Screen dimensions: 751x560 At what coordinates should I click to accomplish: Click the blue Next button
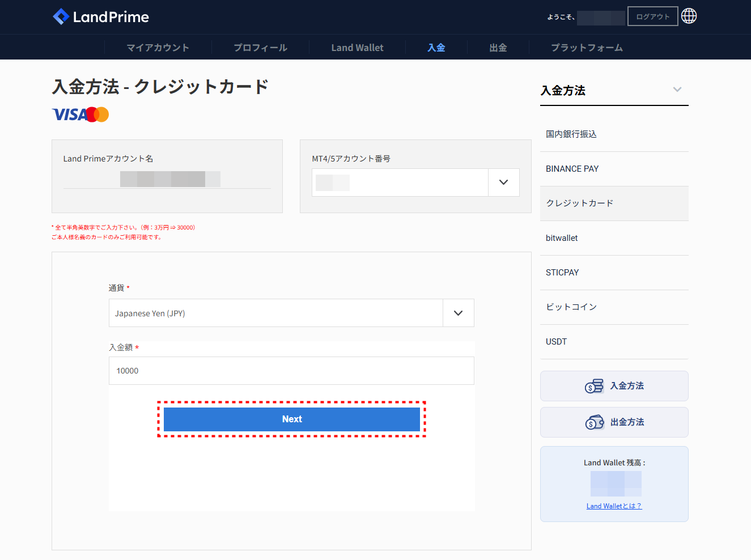292,419
